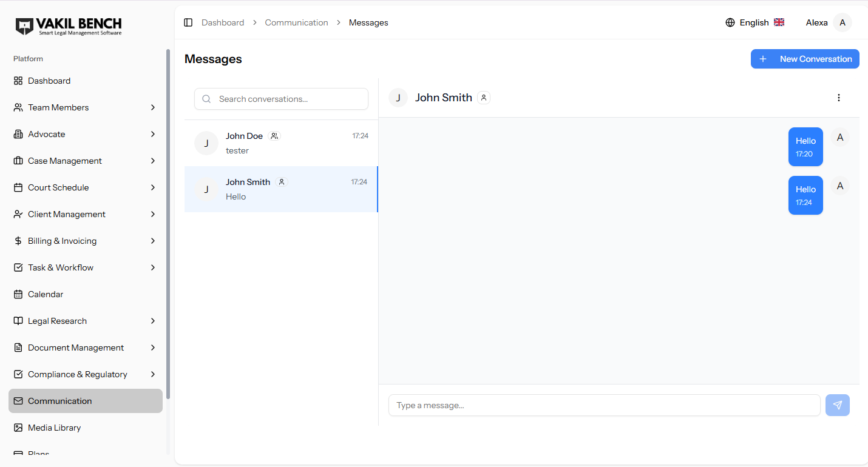Go to Dashboard breadcrumb link
The width and height of the screenshot is (868, 467).
coord(223,22)
